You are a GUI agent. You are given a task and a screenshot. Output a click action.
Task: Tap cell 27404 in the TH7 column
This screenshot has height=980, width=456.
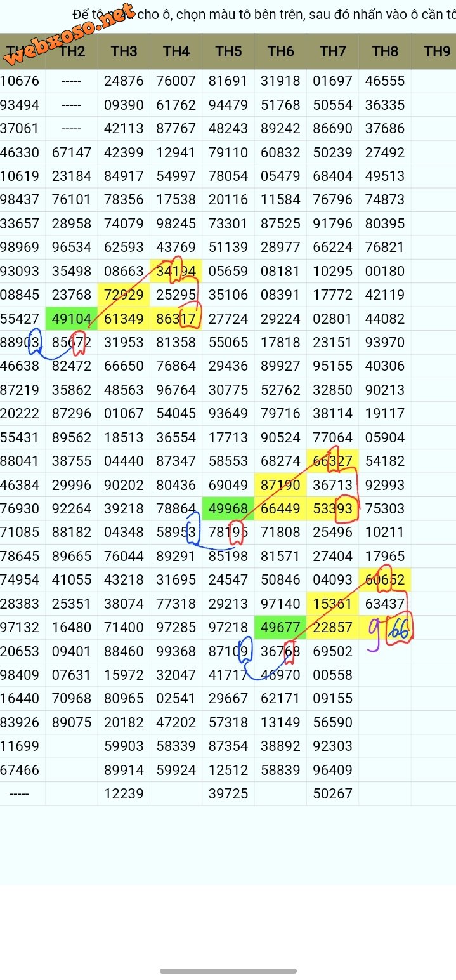click(332, 556)
